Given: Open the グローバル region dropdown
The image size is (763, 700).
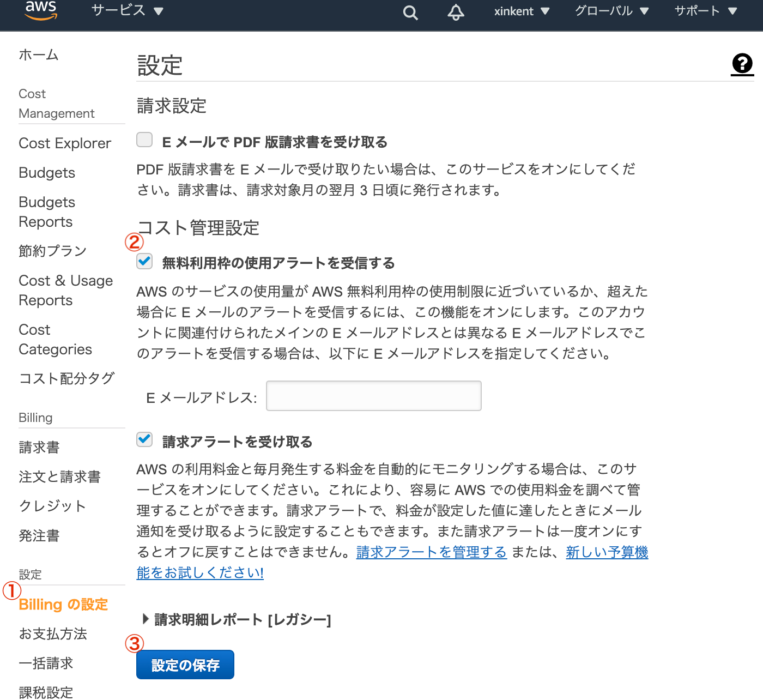Looking at the screenshot, I should coord(611,11).
